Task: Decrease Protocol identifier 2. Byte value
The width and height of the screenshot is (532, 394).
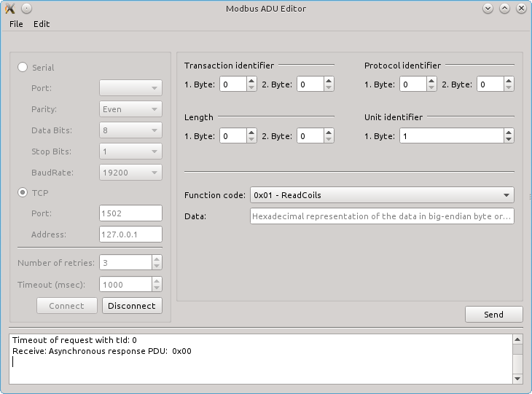Action: (508, 88)
